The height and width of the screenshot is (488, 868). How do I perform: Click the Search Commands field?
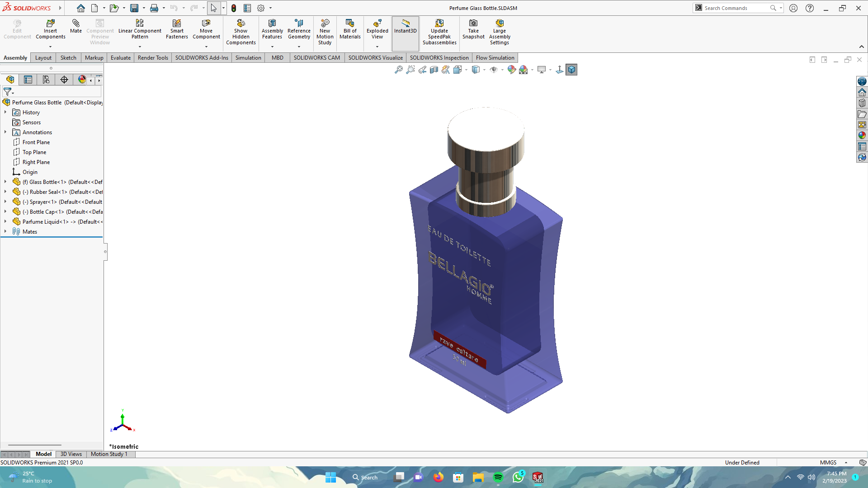click(x=736, y=8)
